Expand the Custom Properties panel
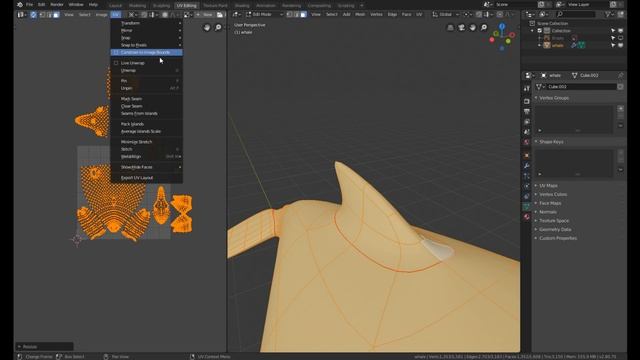 tap(558, 238)
